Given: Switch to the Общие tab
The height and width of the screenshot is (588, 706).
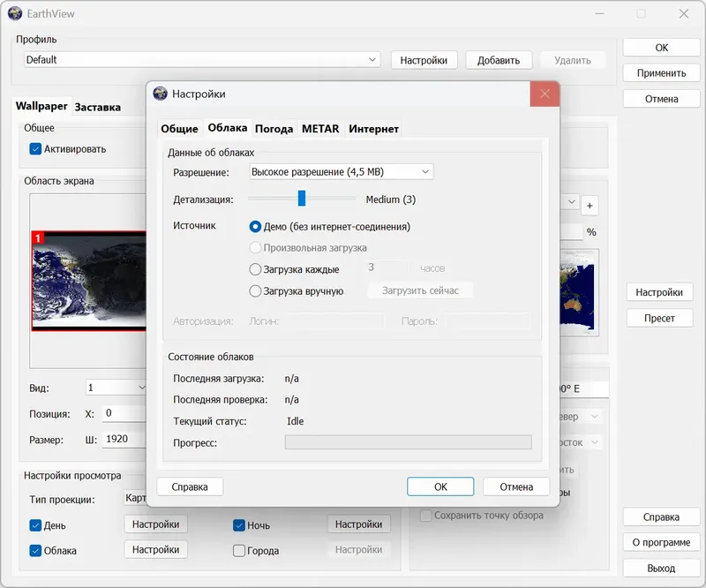Looking at the screenshot, I should click(179, 129).
